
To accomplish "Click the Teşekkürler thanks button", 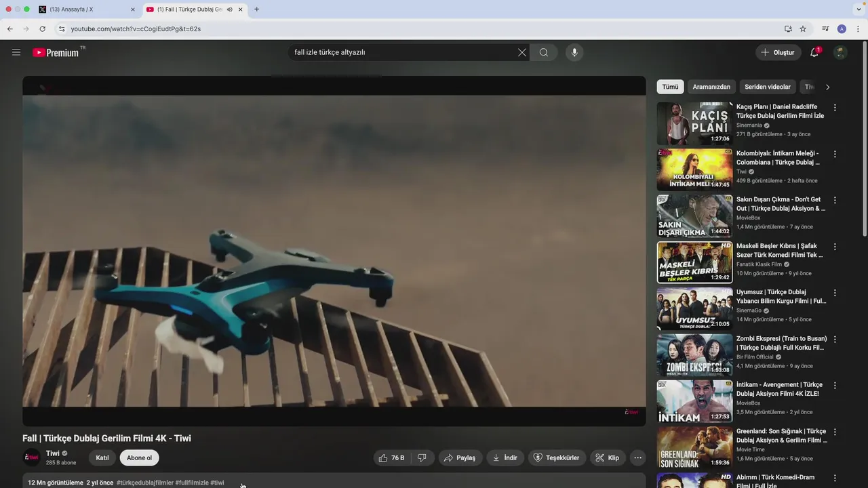I will click(x=557, y=458).
